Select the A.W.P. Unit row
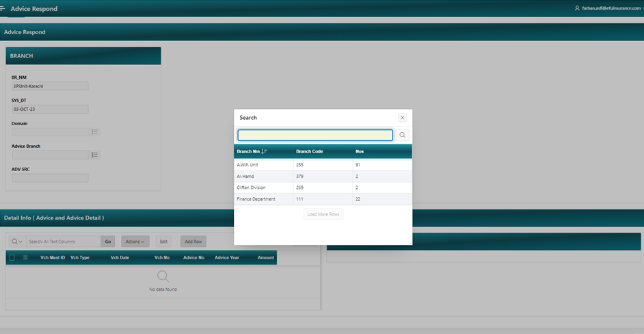This screenshot has height=334, width=644. pyautogui.click(x=247, y=165)
